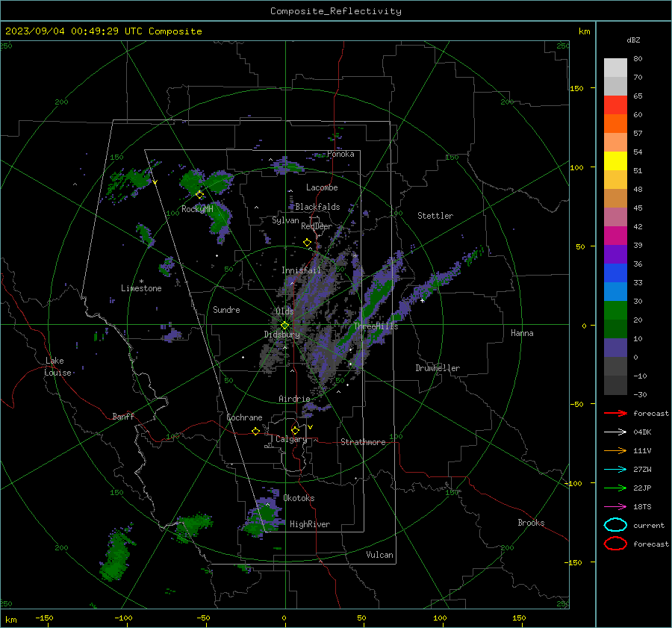The height and width of the screenshot is (628, 672).
Task: Click the magenta 42-39 dBZ color swatch
Action: pyautogui.click(x=615, y=236)
